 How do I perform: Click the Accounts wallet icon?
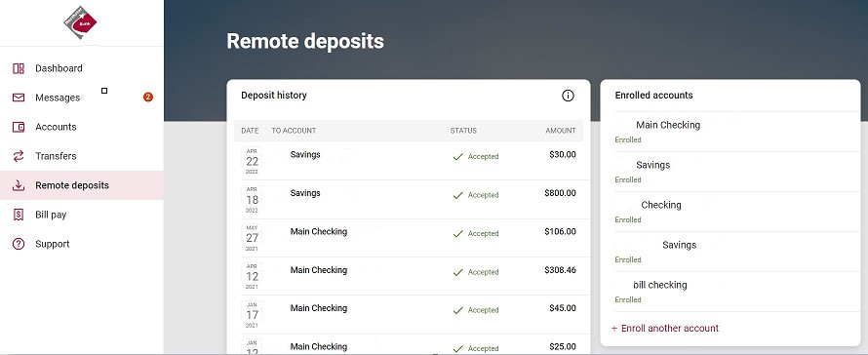pyautogui.click(x=19, y=127)
